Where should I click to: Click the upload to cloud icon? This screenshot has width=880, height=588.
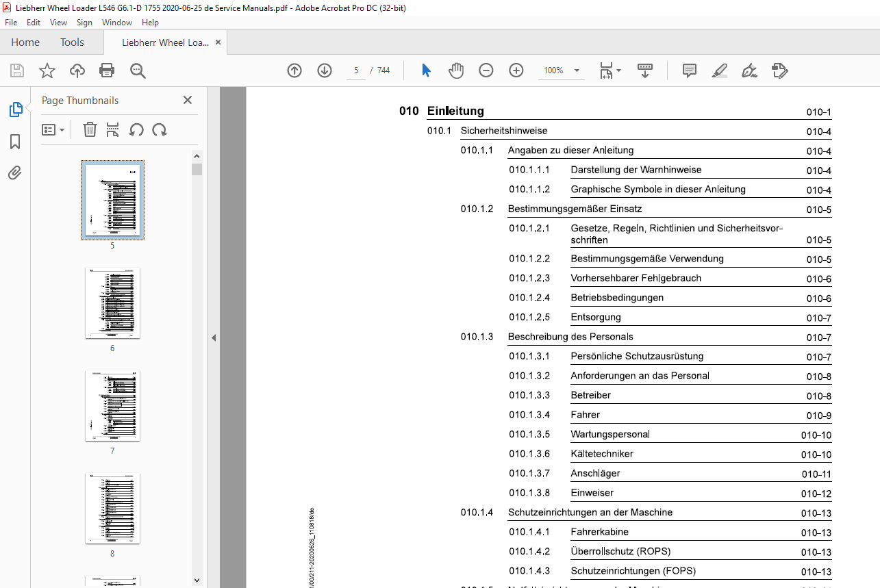[x=77, y=71]
